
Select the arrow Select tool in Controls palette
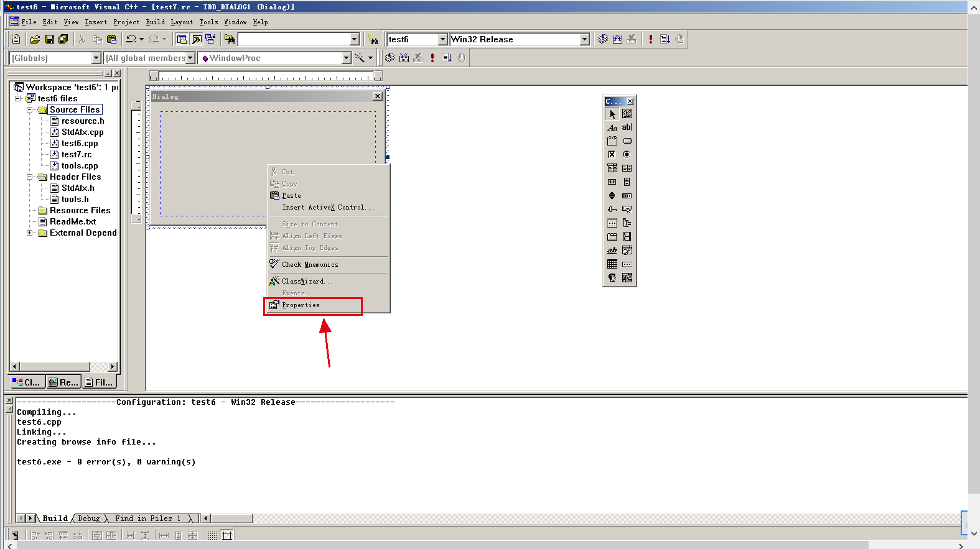(x=612, y=114)
